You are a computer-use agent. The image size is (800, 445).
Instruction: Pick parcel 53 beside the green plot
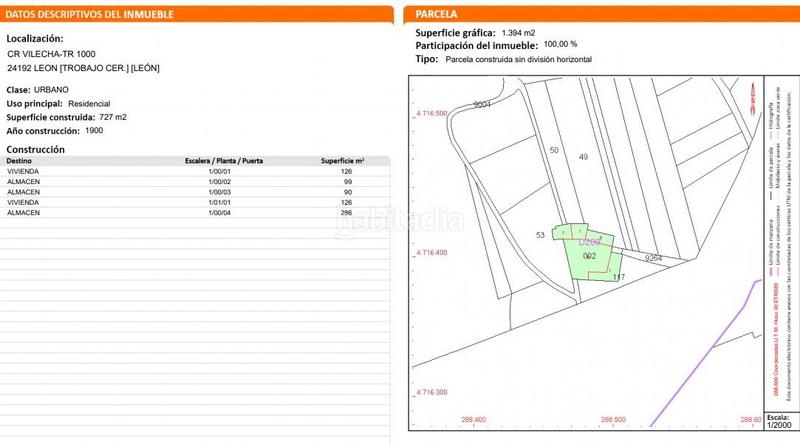pyautogui.click(x=540, y=235)
